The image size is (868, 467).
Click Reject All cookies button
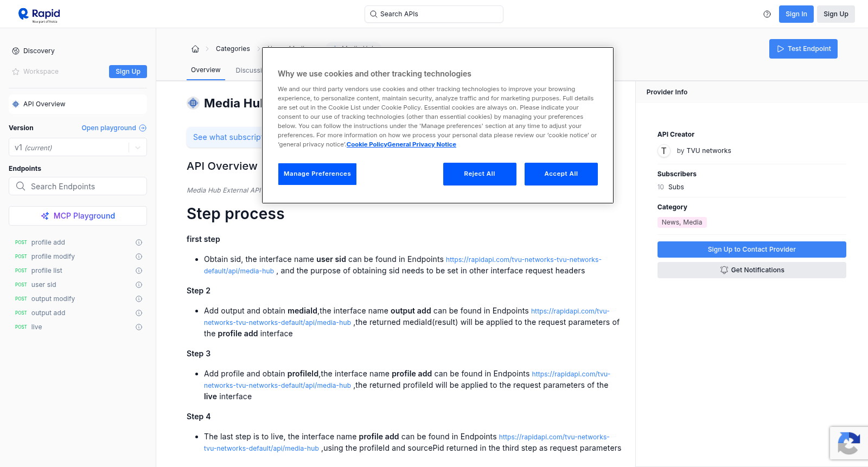[480, 174]
